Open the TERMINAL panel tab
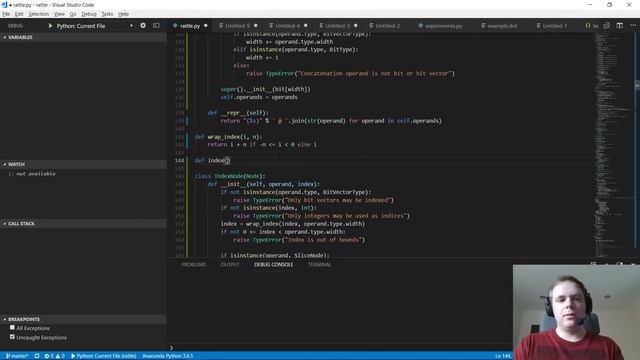Viewport: 640px width, 360px height. (320, 264)
